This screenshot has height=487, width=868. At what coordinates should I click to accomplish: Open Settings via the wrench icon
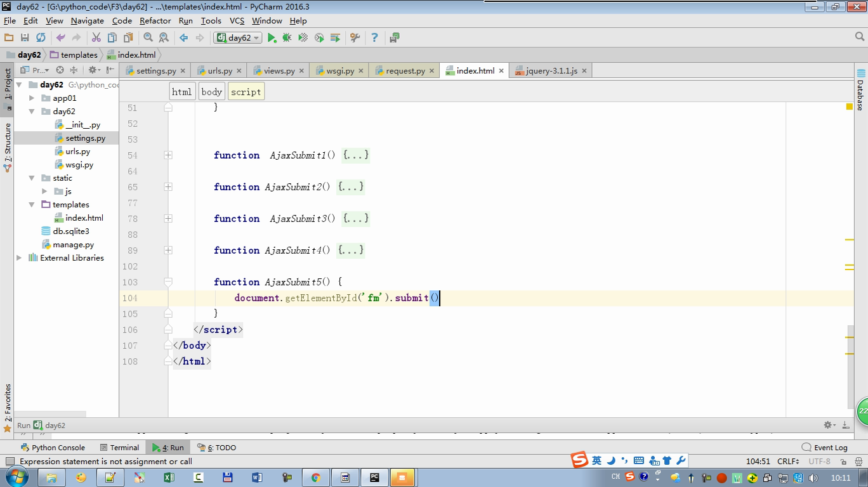[355, 38]
